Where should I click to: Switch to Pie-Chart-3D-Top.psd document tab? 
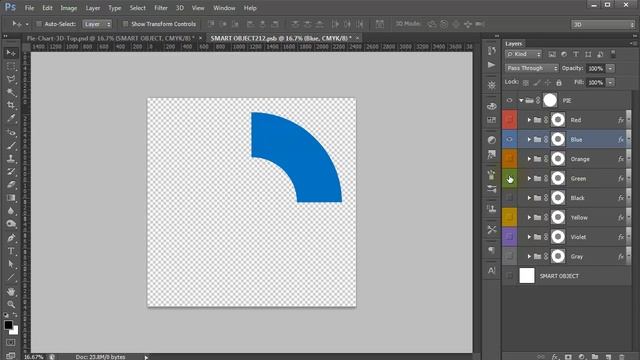pyautogui.click(x=110, y=38)
